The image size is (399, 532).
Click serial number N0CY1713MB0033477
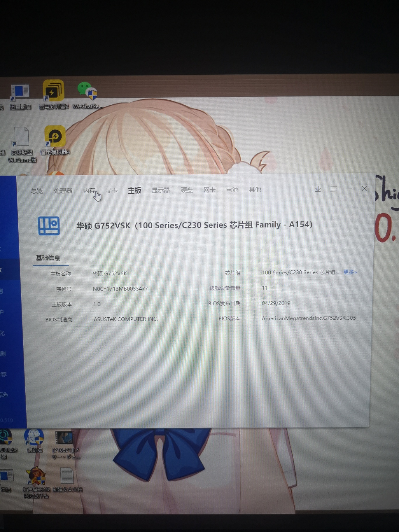coord(120,289)
